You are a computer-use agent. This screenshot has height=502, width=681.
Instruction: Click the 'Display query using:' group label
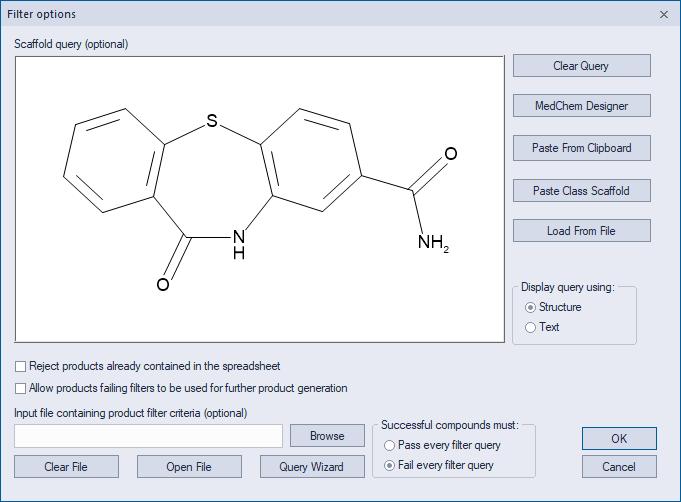pos(568,287)
